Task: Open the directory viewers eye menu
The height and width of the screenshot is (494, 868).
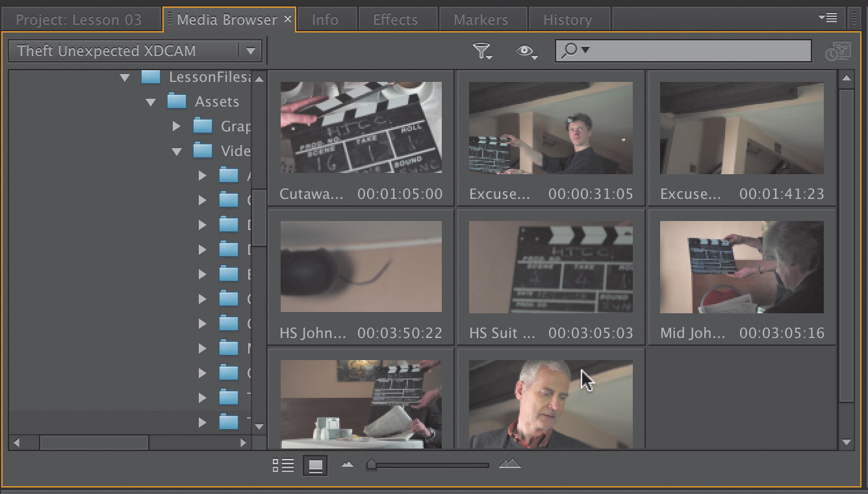Action: coord(526,51)
